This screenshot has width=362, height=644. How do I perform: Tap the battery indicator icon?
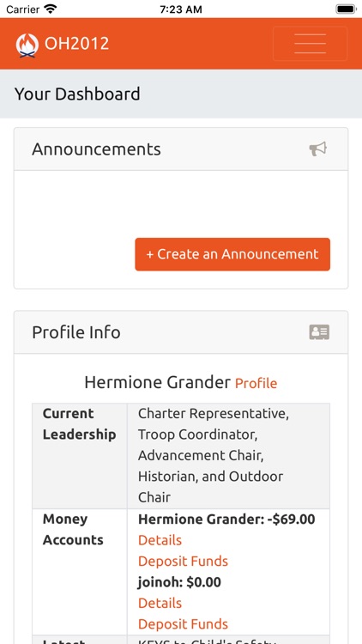(x=346, y=9)
